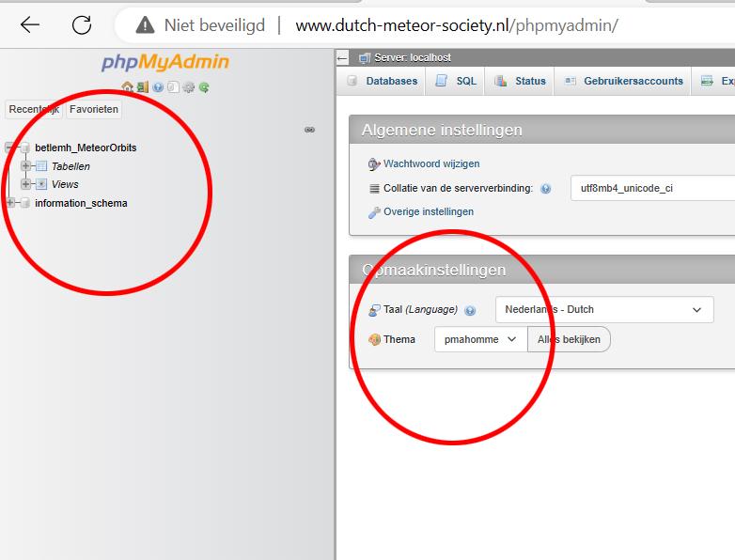The height and width of the screenshot is (560, 735).
Task: Open the Thema pmahomme dropdown
Action: (x=480, y=339)
